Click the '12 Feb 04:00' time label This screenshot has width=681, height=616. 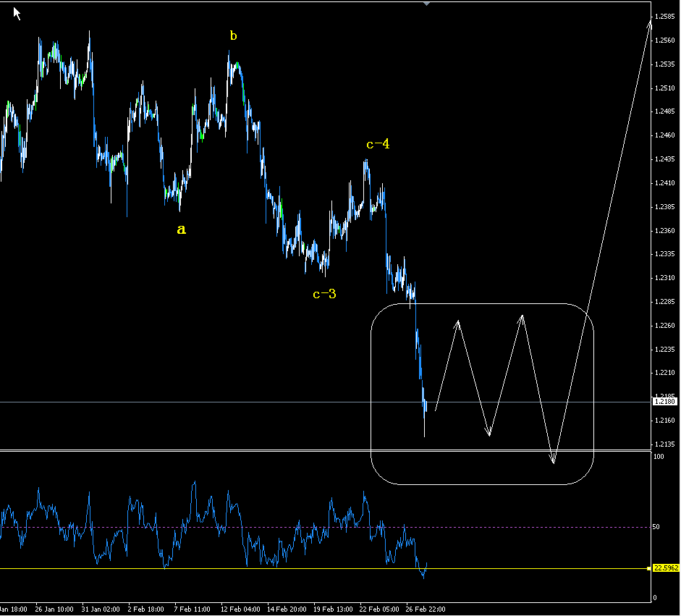[x=239, y=609]
